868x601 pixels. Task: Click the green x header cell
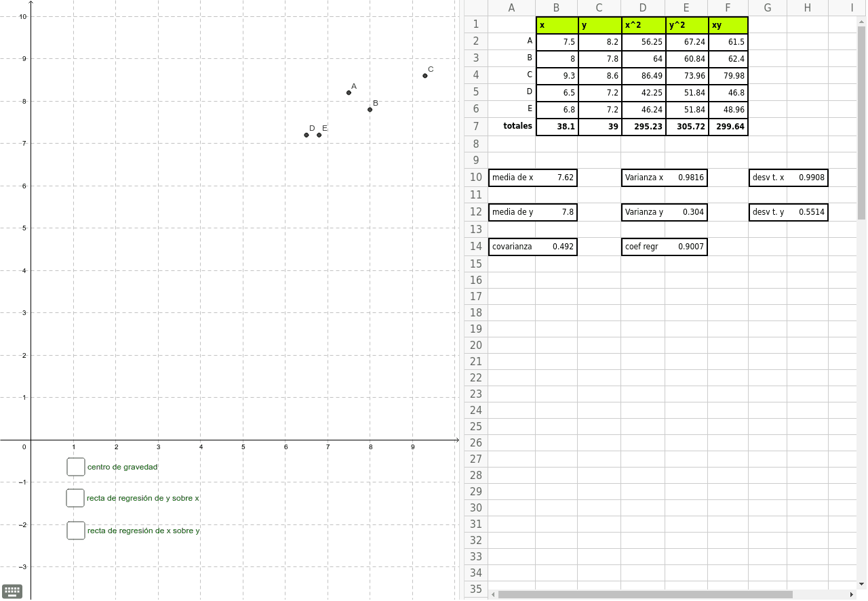pyautogui.click(x=557, y=25)
